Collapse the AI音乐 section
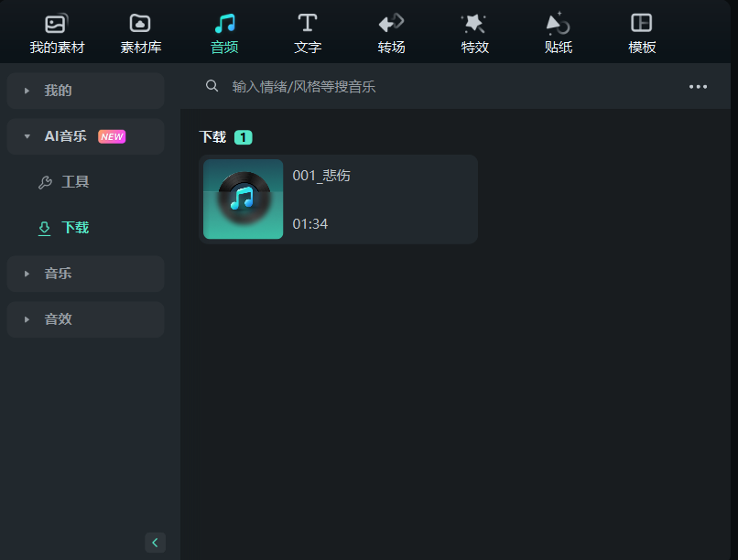This screenshot has width=738, height=560. coord(27,136)
